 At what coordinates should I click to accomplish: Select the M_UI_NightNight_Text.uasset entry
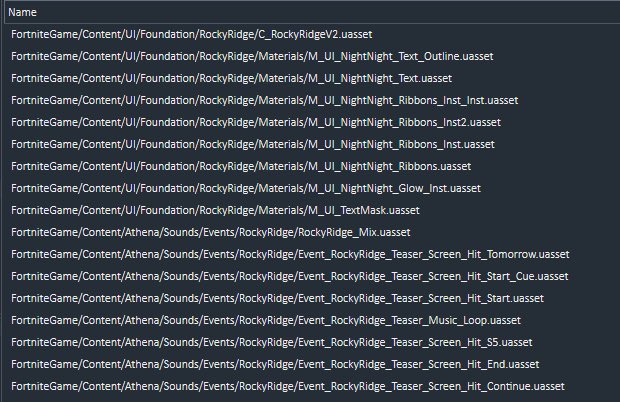click(x=312, y=78)
